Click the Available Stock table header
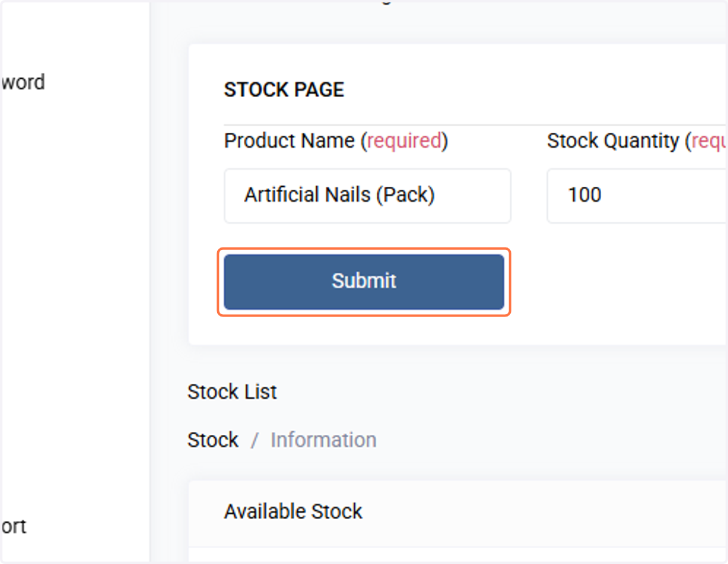 293,511
